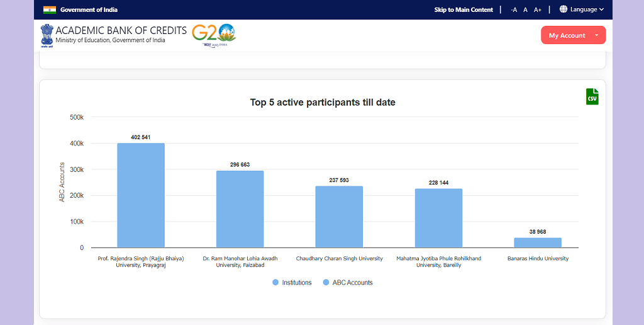Click Academic Bank of Credits title
Image resolution: width=644 pixels, height=325 pixels.
tap(121, 30)
